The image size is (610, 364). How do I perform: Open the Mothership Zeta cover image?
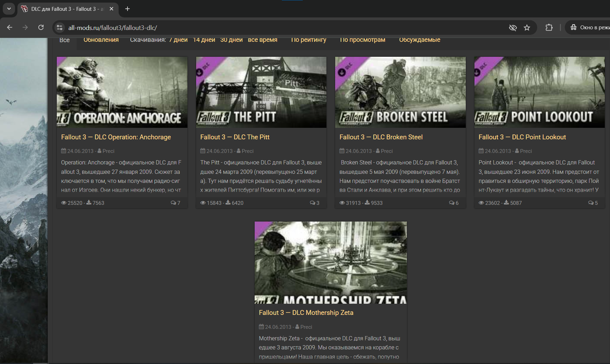tap(331, 263)
